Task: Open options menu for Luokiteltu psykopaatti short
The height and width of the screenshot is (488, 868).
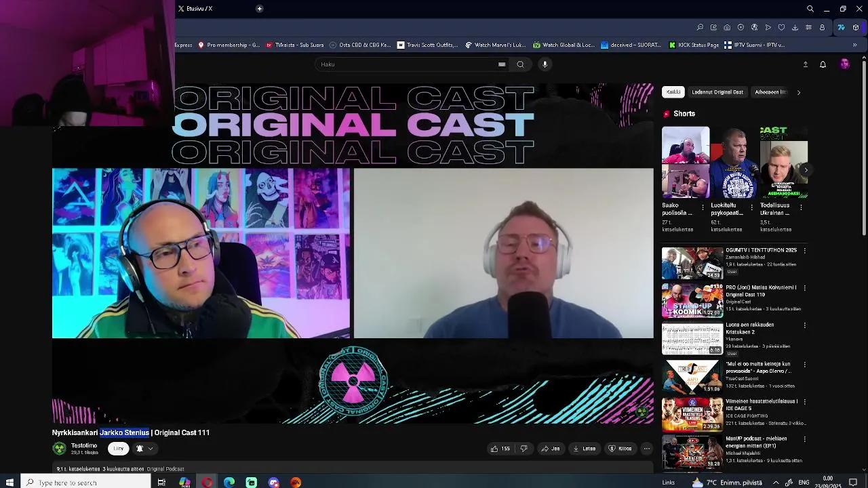Action: 751,207
